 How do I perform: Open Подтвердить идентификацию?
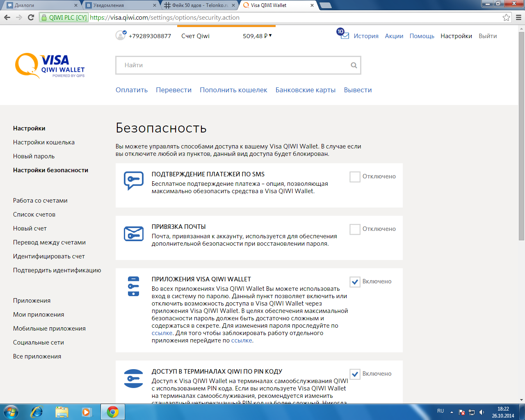[57, 270]
